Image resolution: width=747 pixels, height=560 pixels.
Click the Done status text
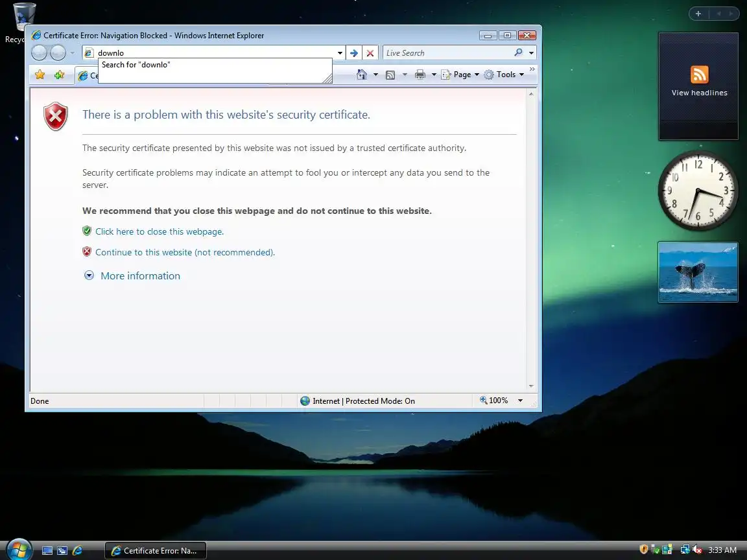[40, 401]
